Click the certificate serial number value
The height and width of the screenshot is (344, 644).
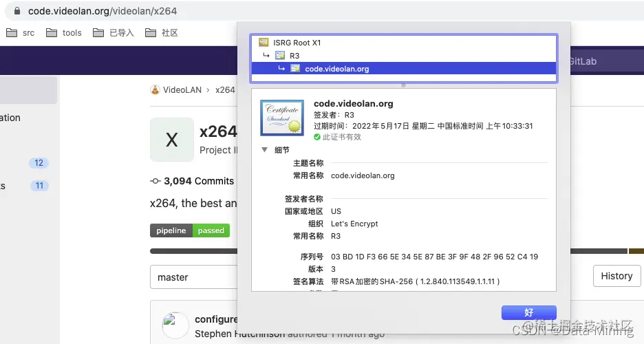[435, 257]
